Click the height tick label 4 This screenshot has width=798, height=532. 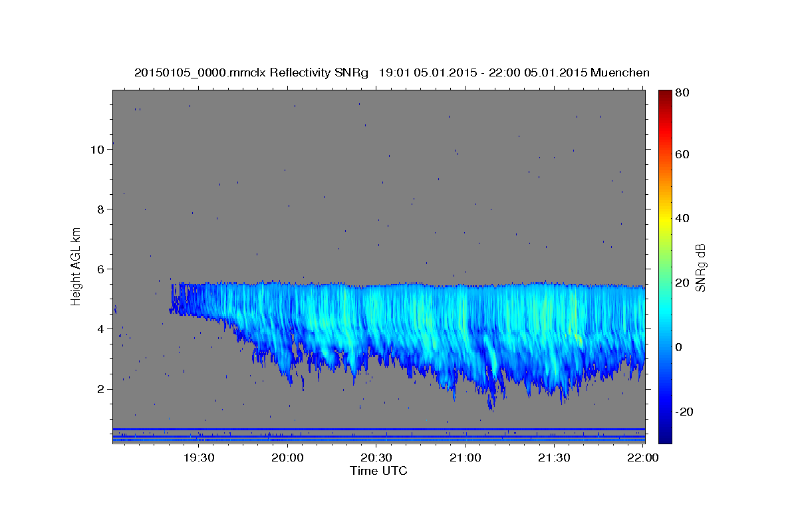[x=100, y=329]
